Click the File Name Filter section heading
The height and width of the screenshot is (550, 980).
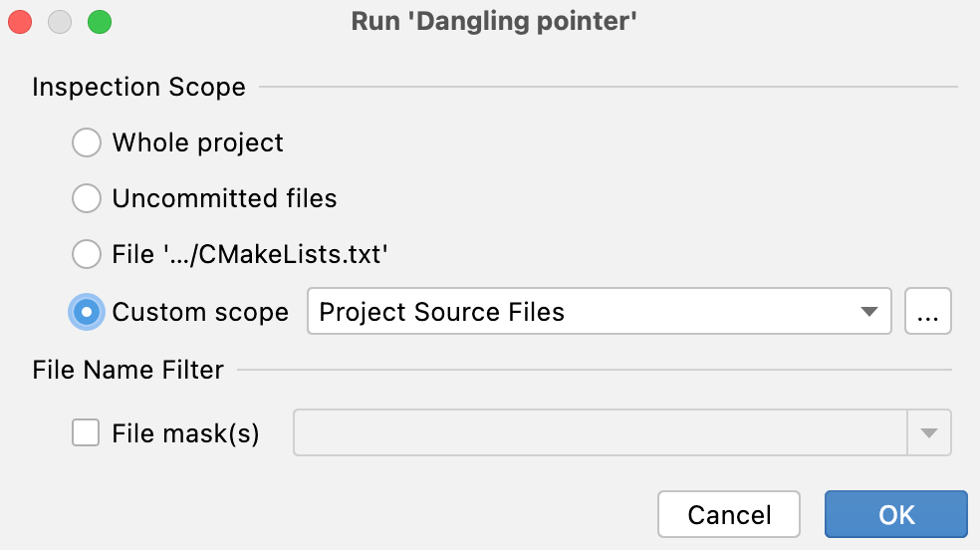point(127,371)
